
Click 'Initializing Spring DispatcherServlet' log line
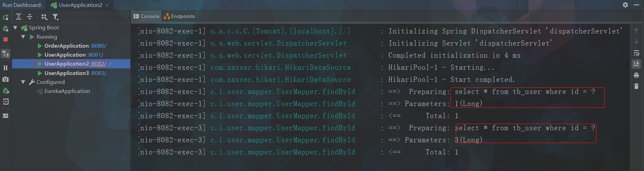[505, 31]
